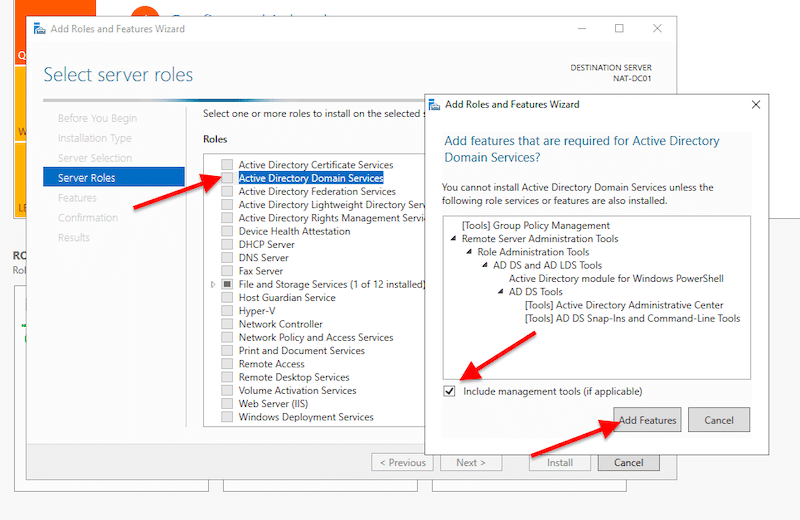This screenshot has width=800, height=520.
Task: Cancel the main Add Roles wizard
Action: click(629, 462)
